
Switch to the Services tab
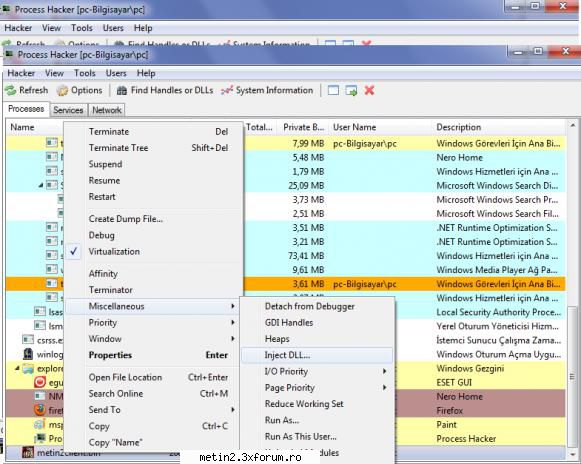point(68,110)
